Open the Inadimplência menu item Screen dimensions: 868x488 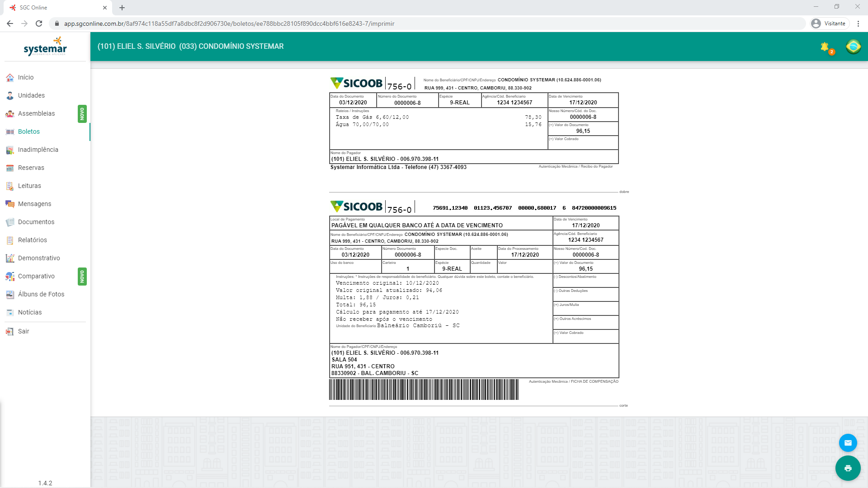[45, 150]
